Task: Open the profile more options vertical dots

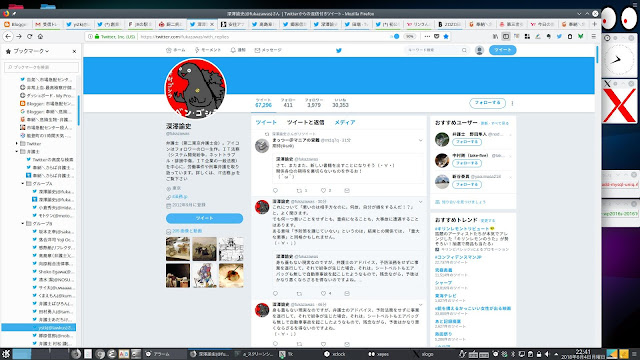Action: [512, 103]
